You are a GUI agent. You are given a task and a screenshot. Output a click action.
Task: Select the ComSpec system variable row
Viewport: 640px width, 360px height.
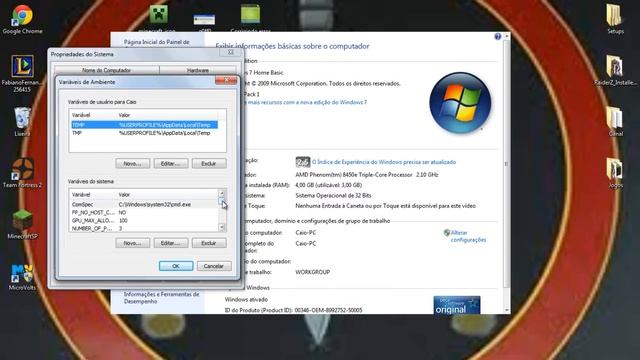coord(144,204)
